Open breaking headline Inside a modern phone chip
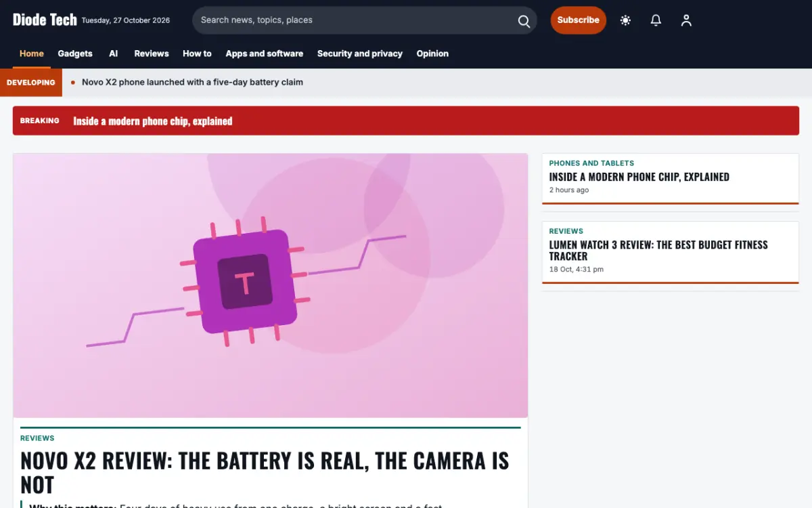812x508 pixels. (x=153, y=121)
